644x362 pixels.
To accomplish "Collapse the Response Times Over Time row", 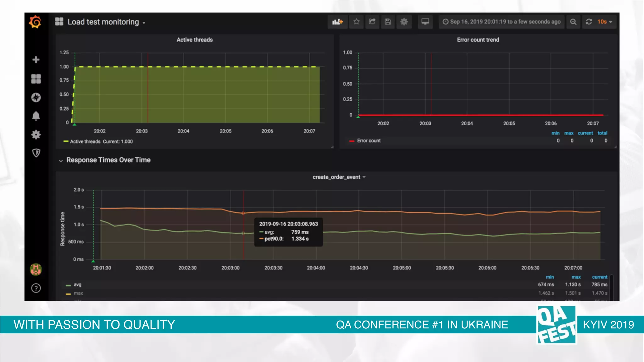I will 108,160.
